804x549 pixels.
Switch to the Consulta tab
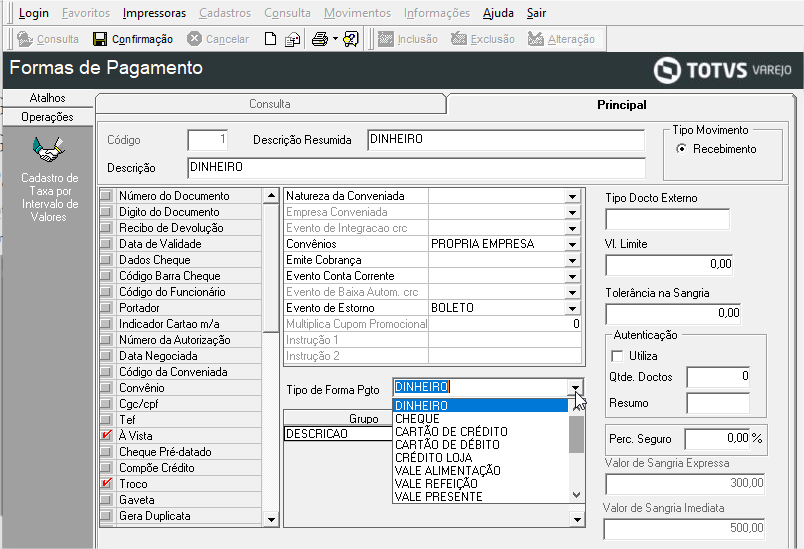(x=270, y=104)
